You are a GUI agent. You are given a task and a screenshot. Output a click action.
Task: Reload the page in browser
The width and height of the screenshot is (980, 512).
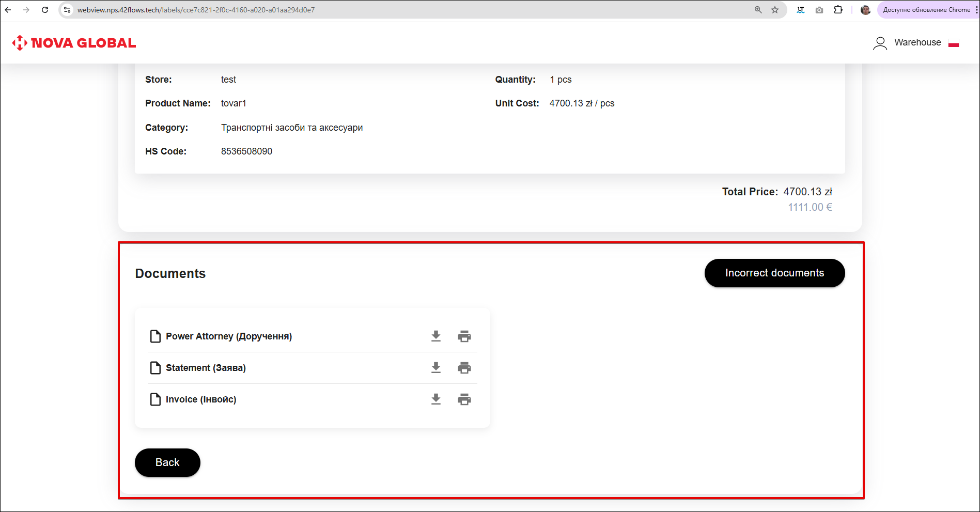(x=45, y=10)
